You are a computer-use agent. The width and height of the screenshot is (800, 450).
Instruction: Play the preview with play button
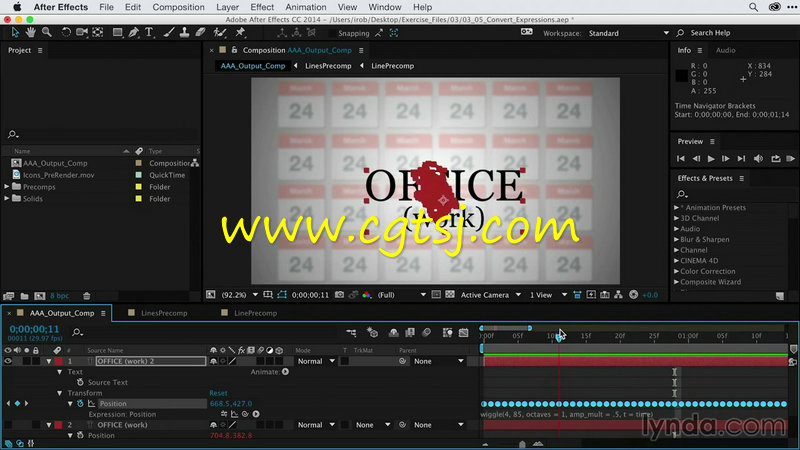pyautogui.click(x=711, y=159)
